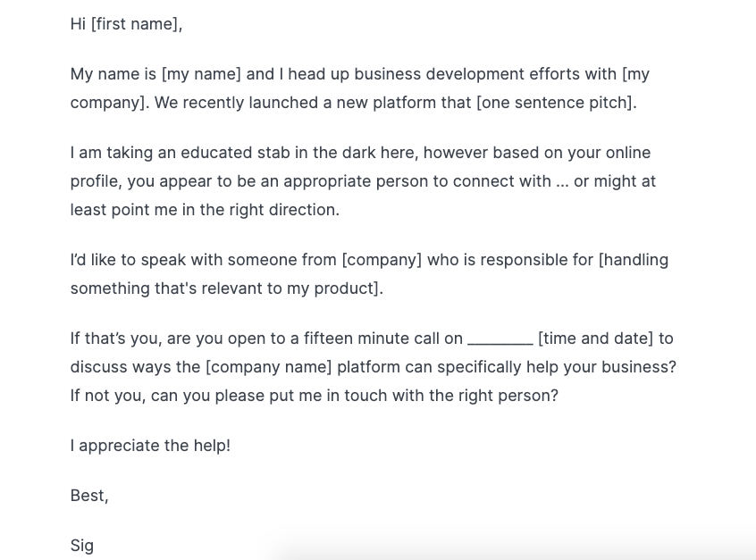Click the [time and date] placeholder
This screenshot has width=756, height=560.
tap(595, 339)
